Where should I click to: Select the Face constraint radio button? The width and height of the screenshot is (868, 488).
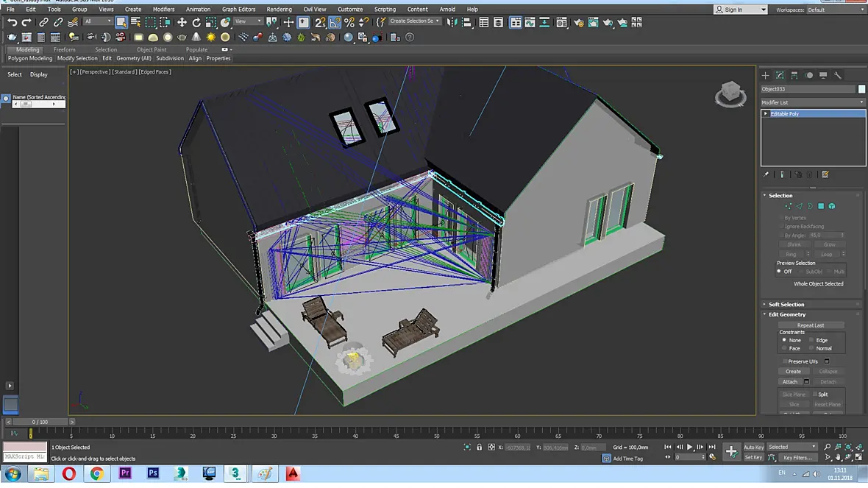coord(784,348)
